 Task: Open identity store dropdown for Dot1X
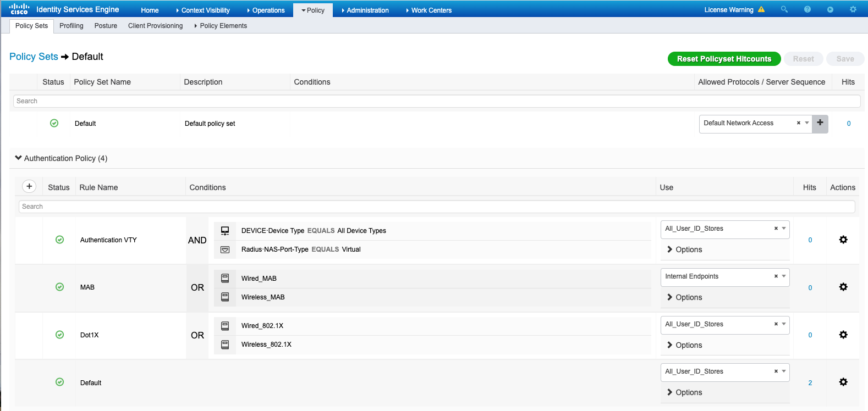[x=784, y=324]
